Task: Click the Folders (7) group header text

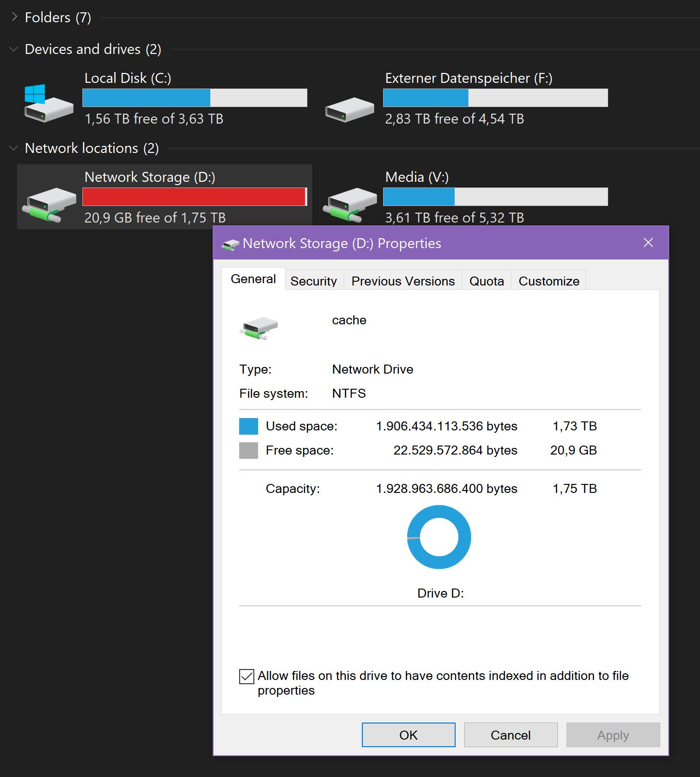Action: (58, 18)
